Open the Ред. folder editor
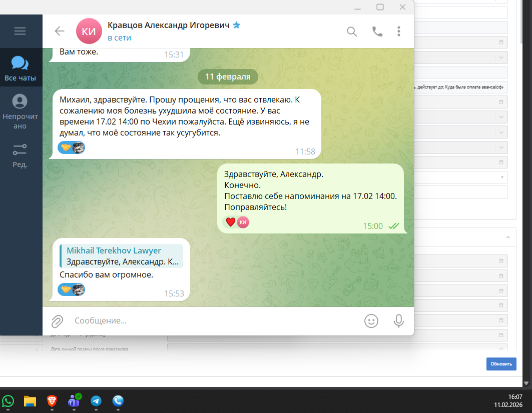Screen dimensions: 532x413 (x=20, y=155)
